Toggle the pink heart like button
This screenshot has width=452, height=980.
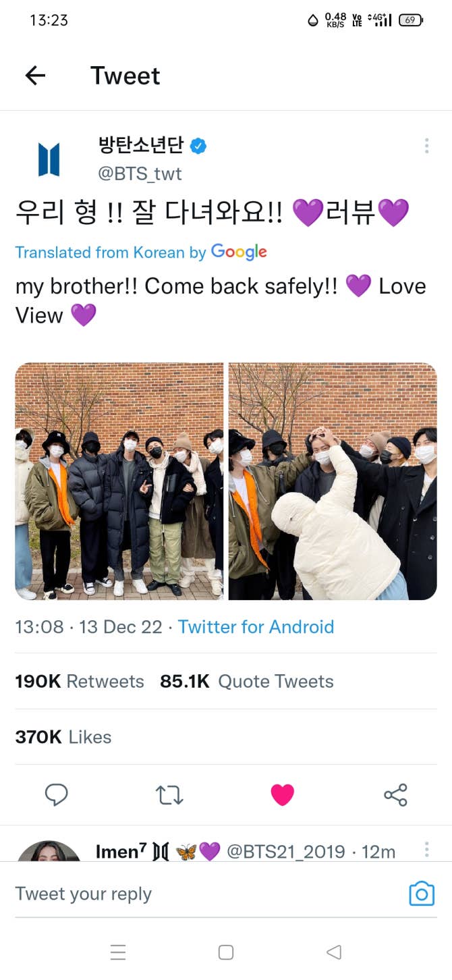282,795
